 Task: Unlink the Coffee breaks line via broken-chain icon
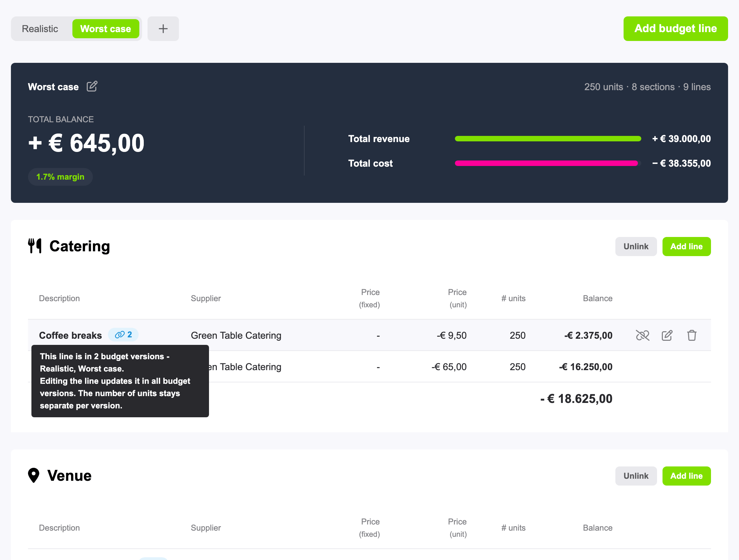[642, 335]
